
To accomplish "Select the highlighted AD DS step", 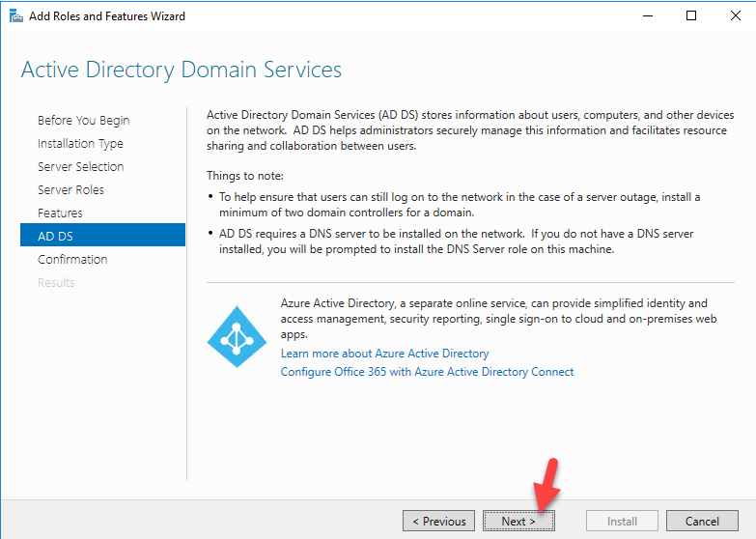I will tap(102, 235).
